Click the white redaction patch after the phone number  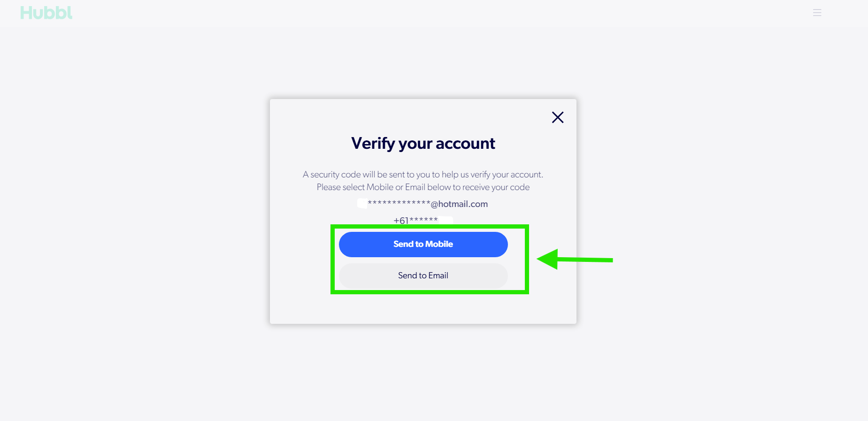pos(446,219)
